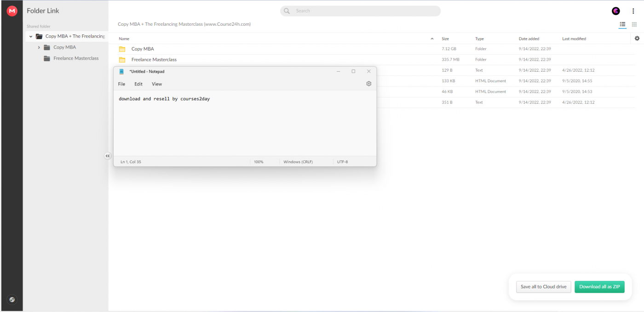Switch to grid thumbnail view
The width and height of the screenshot is (644, 312).
tap(634, 24)
